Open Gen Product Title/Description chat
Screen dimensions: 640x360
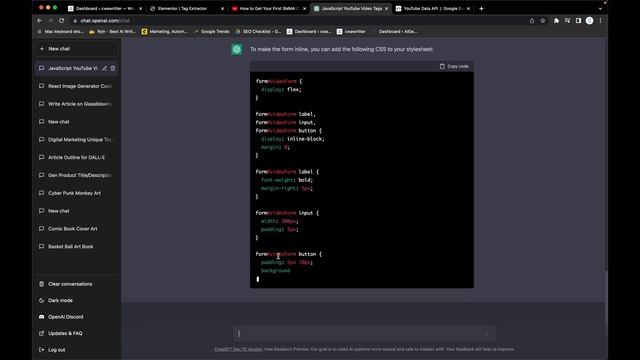click(x=77, y=175)
